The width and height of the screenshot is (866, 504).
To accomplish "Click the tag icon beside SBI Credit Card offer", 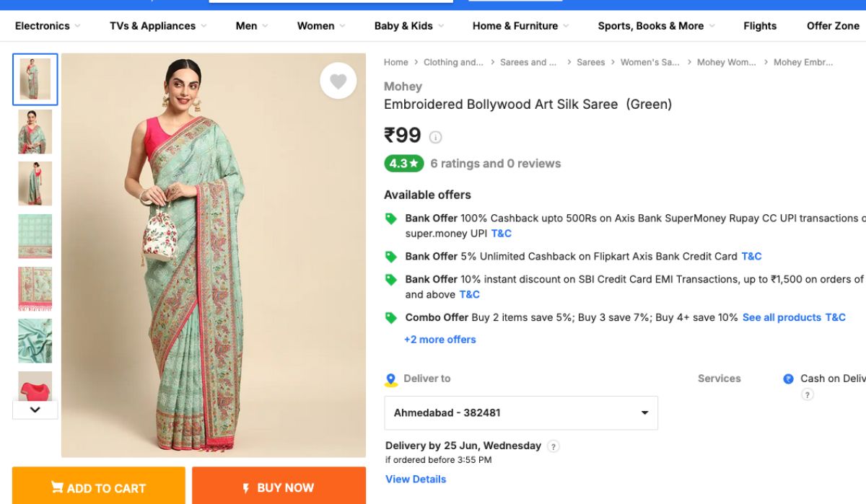I will (390, 280).
